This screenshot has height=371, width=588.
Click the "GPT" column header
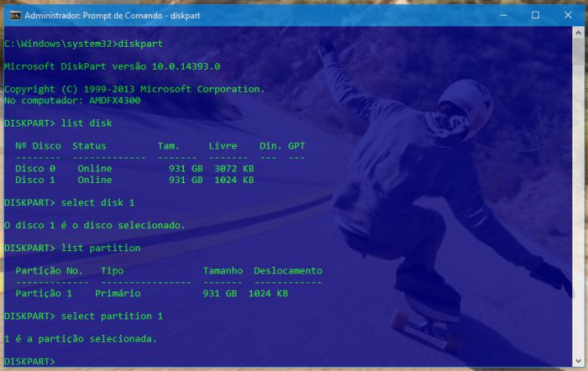coord(296,146)
